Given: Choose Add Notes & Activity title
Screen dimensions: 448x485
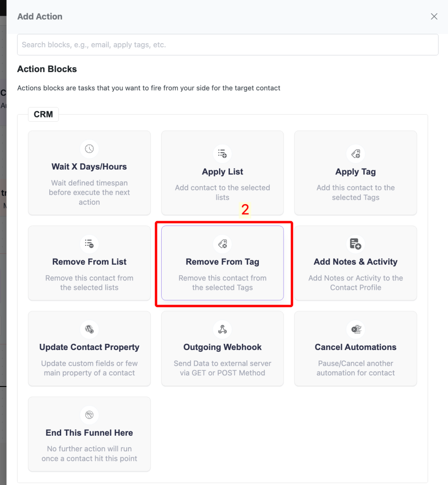Looking at the screenshot, I should (356, 262).
